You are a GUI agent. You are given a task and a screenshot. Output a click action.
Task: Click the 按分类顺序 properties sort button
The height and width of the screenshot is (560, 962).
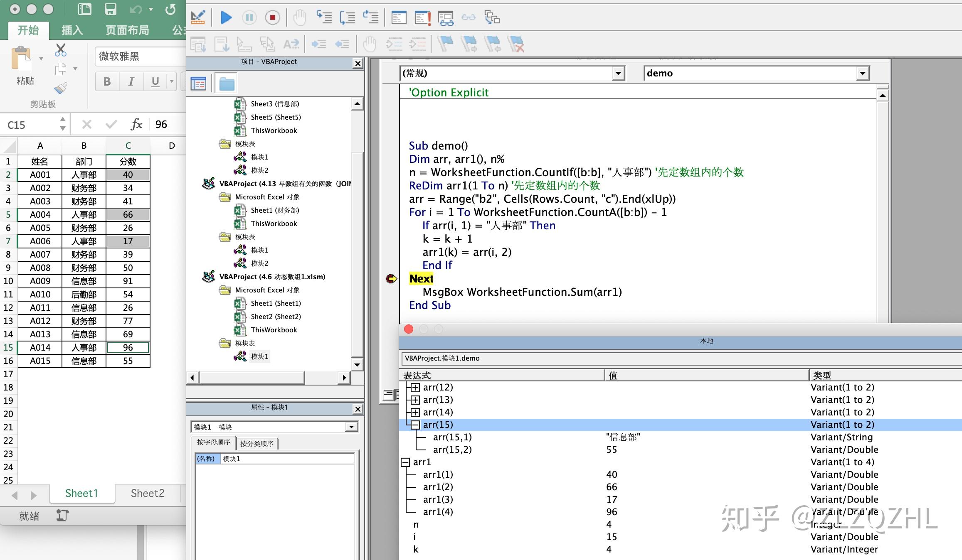point(257,443)
